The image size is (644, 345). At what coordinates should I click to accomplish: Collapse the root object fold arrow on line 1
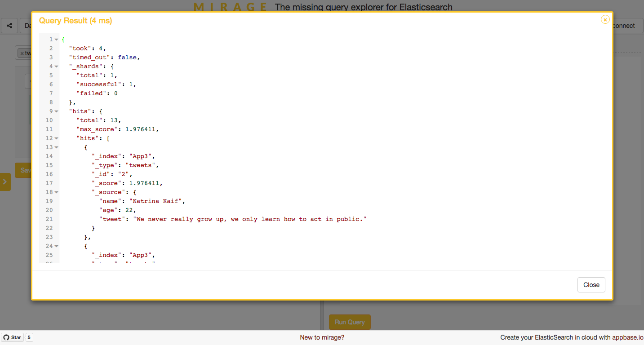point(56,40)
